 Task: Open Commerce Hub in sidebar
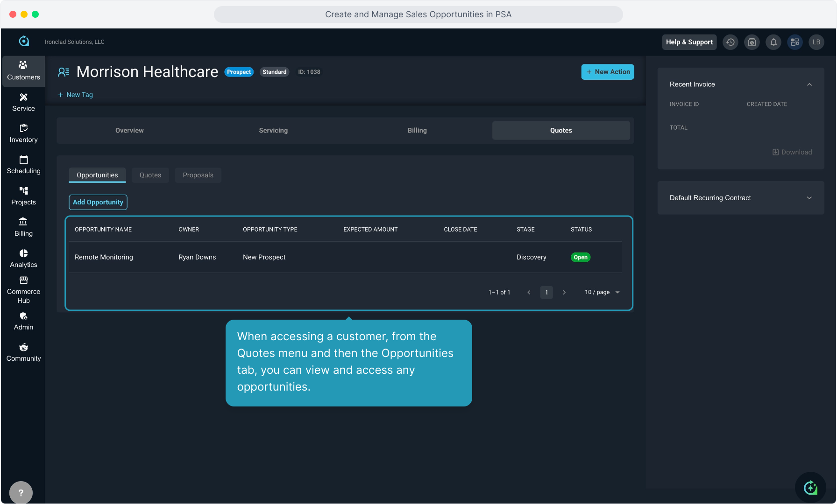[x=23, y=289]
